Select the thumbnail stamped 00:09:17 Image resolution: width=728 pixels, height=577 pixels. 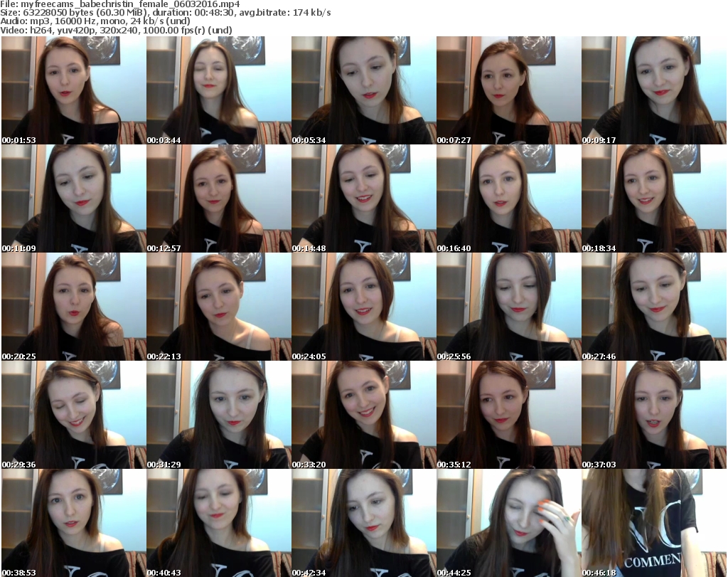654,90
